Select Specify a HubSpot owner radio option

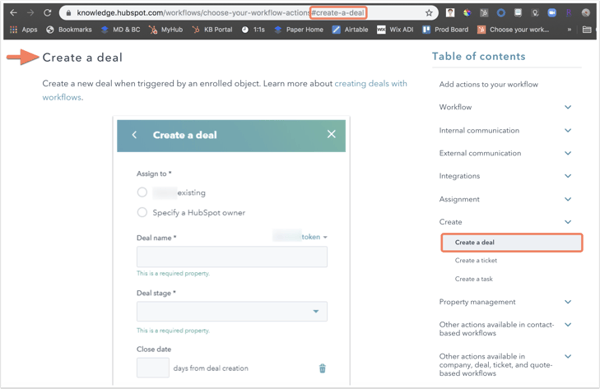pos(142,212)
